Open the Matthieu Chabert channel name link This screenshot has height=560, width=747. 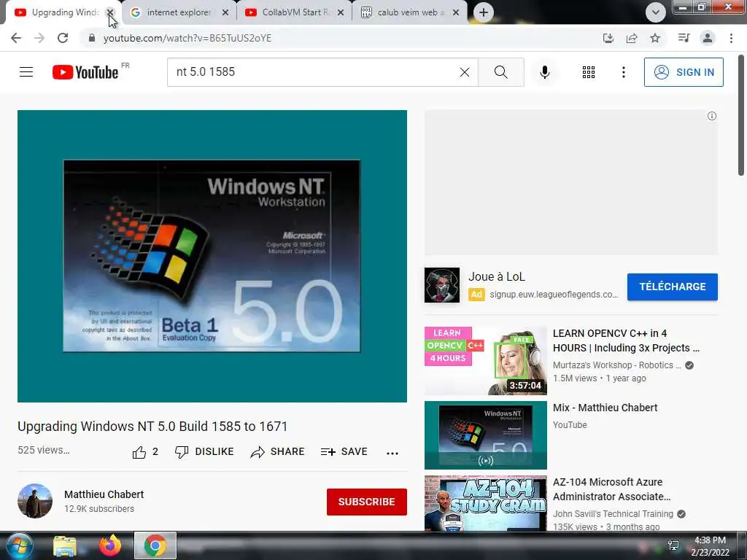point(104,494)
